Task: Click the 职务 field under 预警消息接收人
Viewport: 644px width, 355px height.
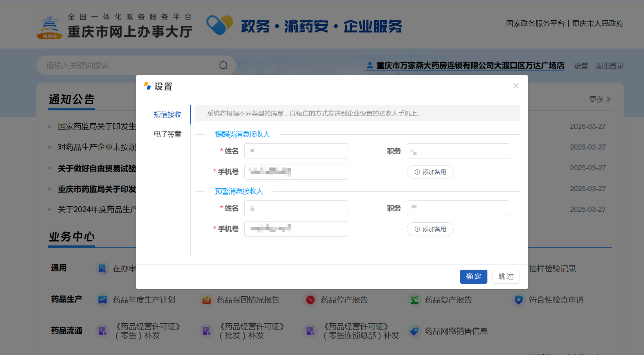Action: [458, 208]
